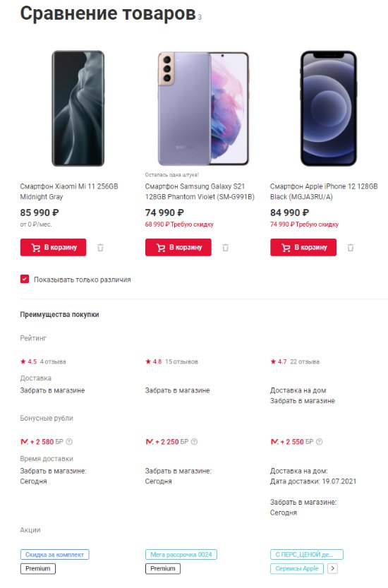388x588 pixels.
Task: Remove Xiaomi Mi 11 via trash icon
Action: [x=100, y=248]
